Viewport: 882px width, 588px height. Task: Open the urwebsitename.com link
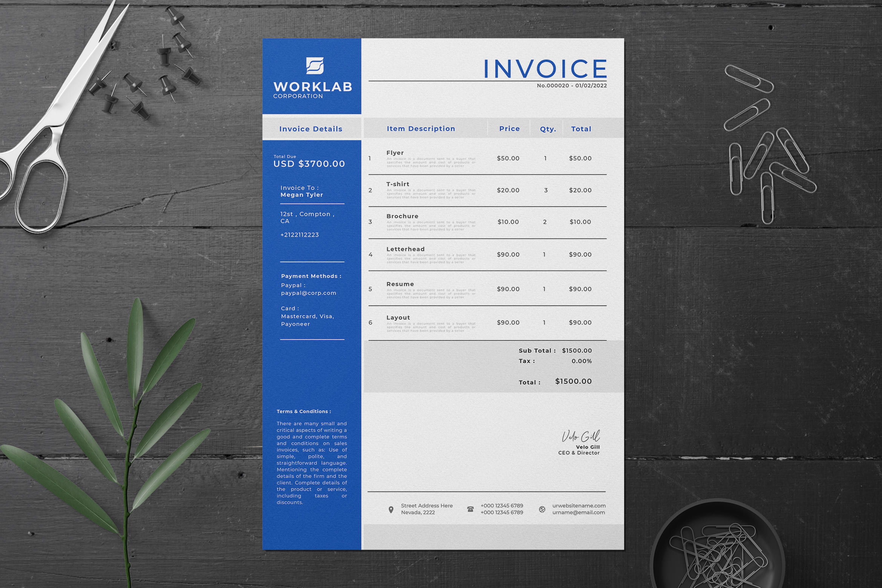click(579, 506)
